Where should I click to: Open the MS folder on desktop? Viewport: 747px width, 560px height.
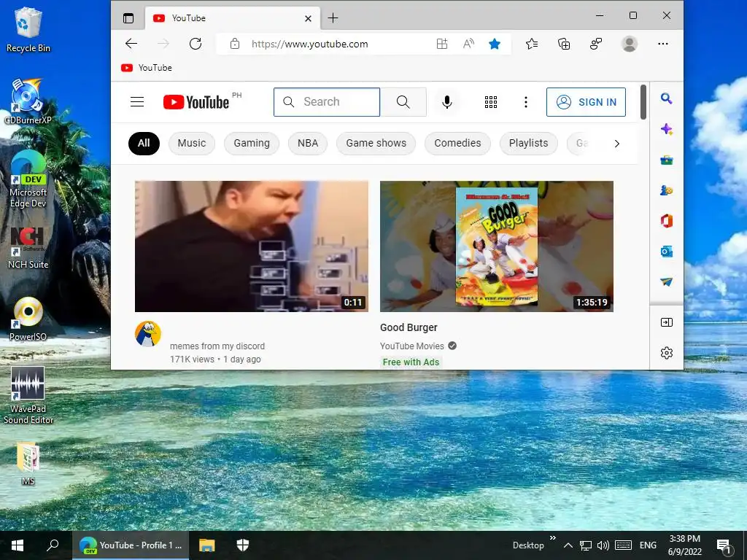tap(28, 463)
